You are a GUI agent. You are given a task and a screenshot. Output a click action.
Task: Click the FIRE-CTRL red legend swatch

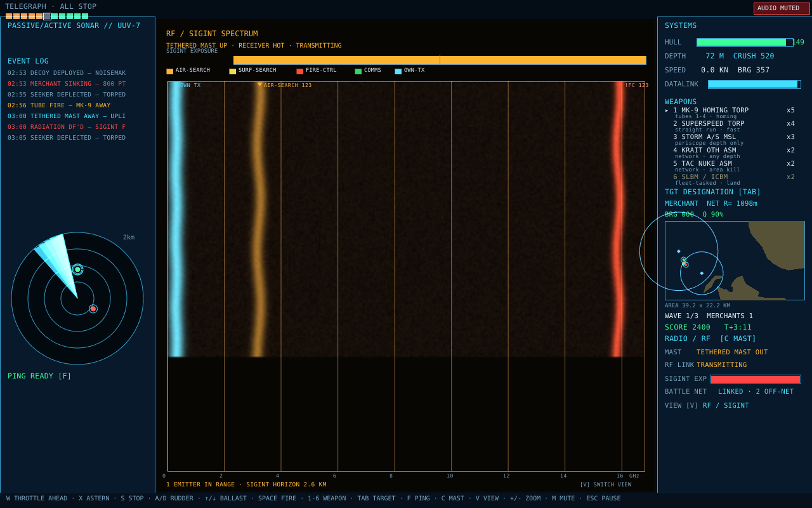click(299, 72)
